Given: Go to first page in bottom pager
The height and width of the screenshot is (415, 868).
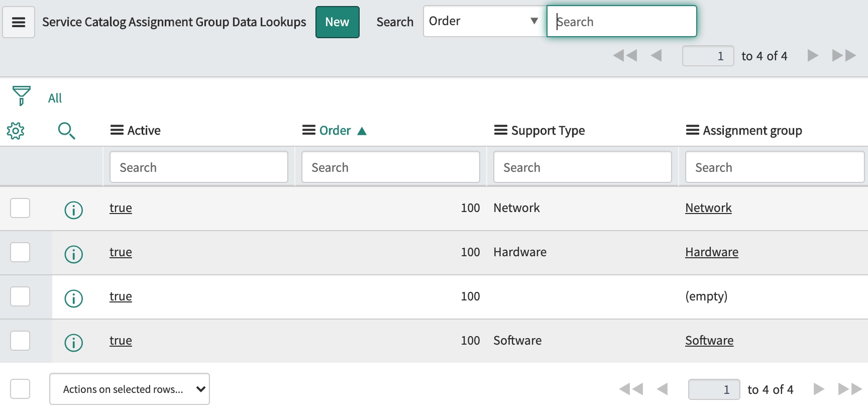Looking at the screenshot, I should 631,389.
